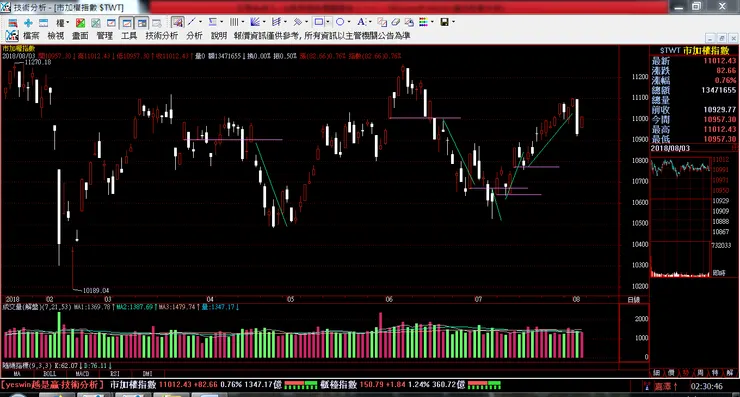This screenshot has width=740, height=397.
Task: Click the delete all drawings icon
Action: coord(409,22)
